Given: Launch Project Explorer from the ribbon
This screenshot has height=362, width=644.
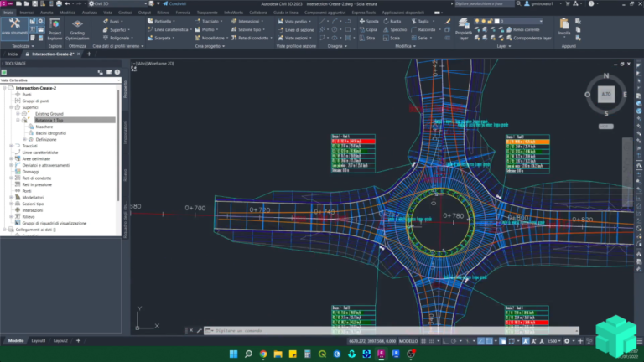Looking at the screenshot, I should pos(55,29).
